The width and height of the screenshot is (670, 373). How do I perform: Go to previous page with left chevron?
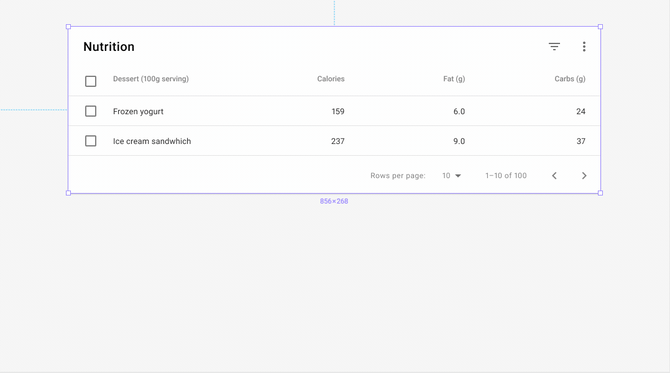point(554,176)
